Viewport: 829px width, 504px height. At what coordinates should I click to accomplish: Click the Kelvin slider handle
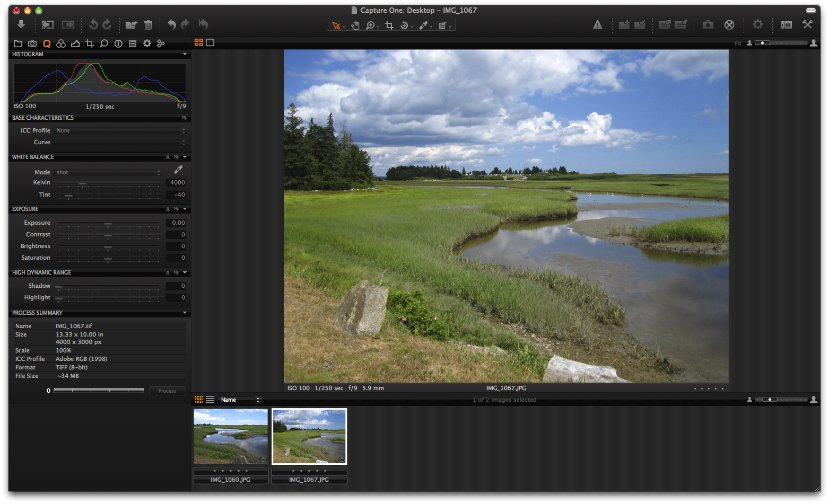tap(81, 184)
